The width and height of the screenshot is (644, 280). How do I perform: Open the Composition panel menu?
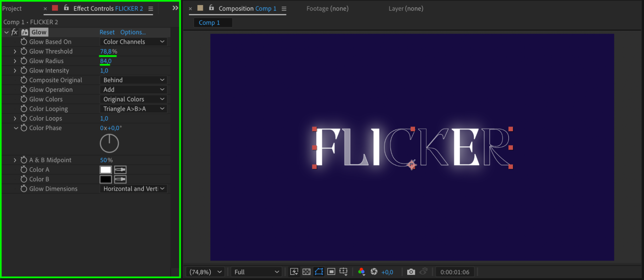click(284, 9)
